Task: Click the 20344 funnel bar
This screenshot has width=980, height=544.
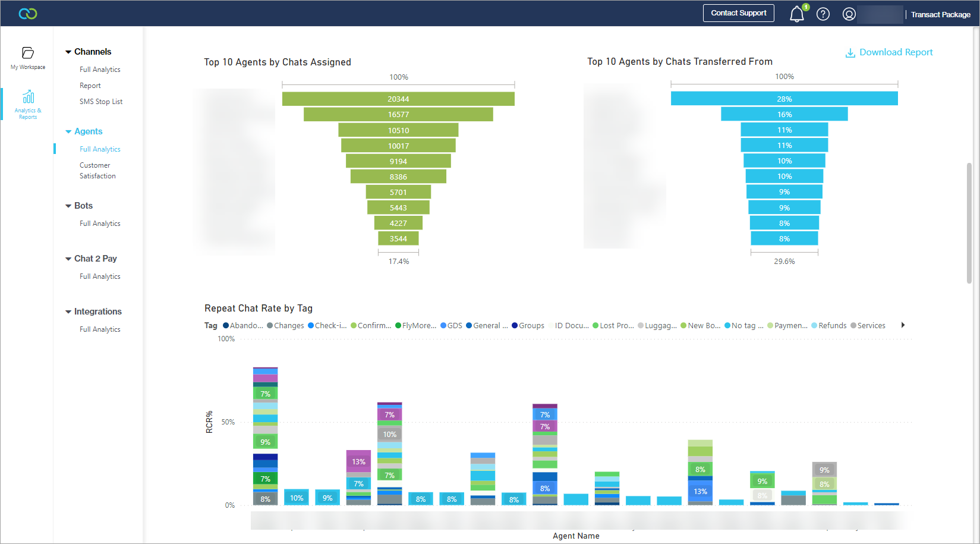Action: [398, 99]
